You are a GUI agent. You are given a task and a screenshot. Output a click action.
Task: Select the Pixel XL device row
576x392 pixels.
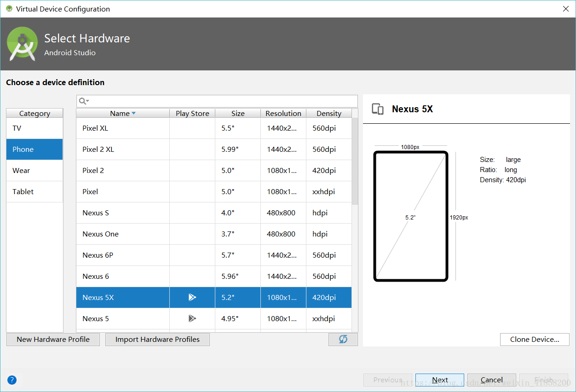pos(214,128)
